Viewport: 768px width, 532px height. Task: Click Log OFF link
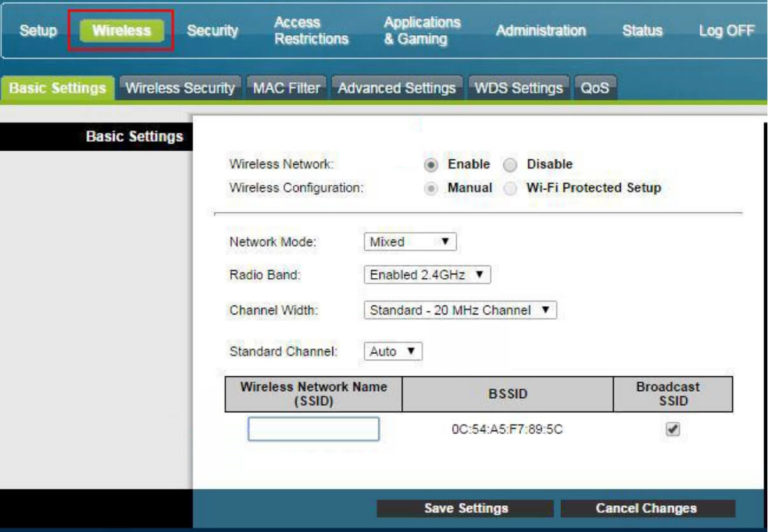726,30
